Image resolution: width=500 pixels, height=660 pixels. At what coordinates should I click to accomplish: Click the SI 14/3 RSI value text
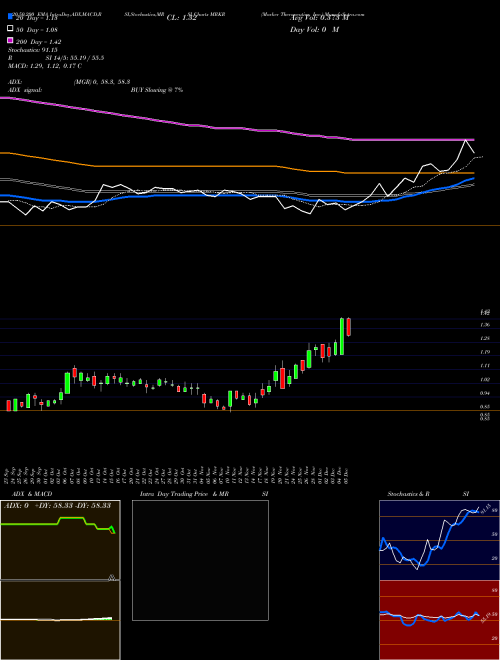(x=74, y=58)
